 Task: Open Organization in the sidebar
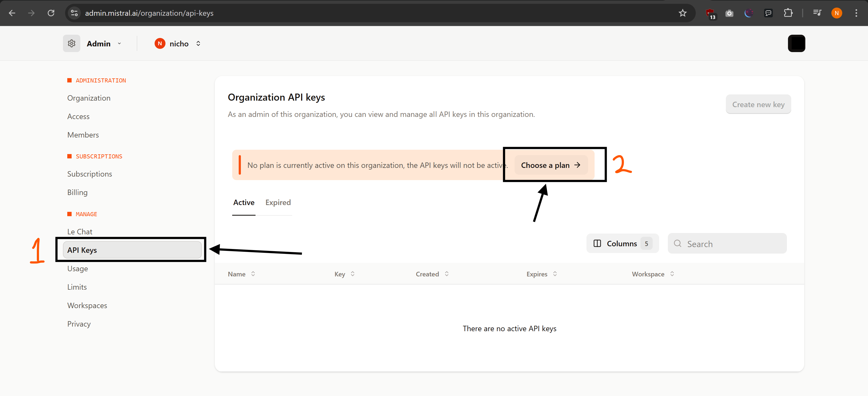pyautogui.click(x=89, y=98)
